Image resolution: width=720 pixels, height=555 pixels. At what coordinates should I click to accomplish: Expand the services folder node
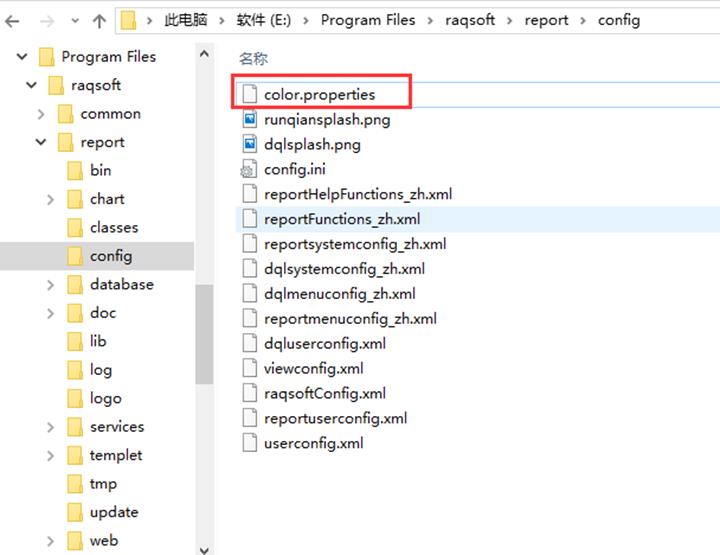(51, 427)
